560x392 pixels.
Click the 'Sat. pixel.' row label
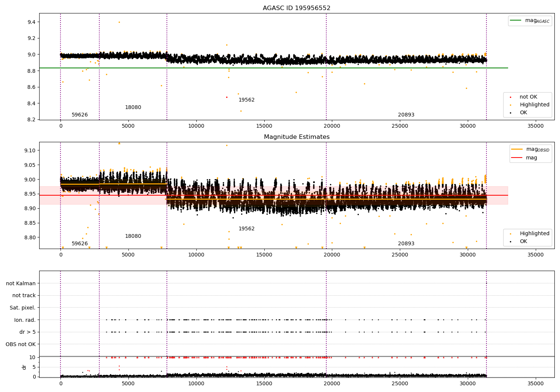23,308
